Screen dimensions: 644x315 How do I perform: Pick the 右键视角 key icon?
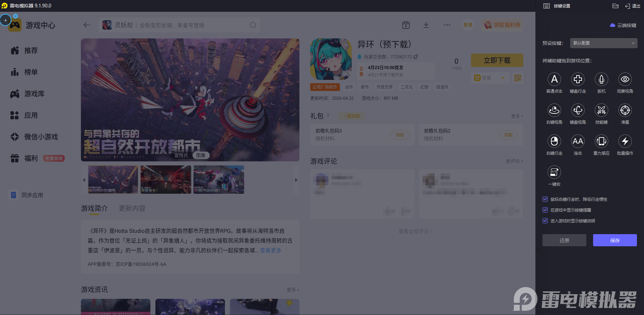click(x=554, y=110)
